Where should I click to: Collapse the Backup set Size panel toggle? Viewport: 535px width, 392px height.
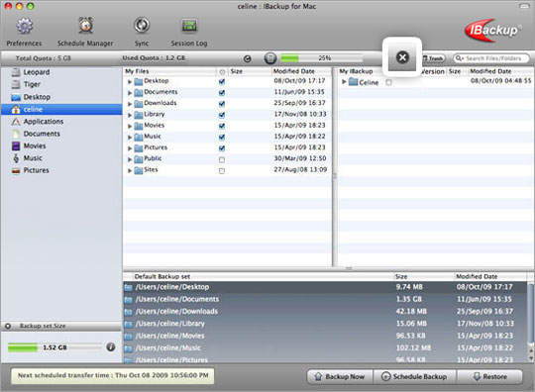coord(8,326)
